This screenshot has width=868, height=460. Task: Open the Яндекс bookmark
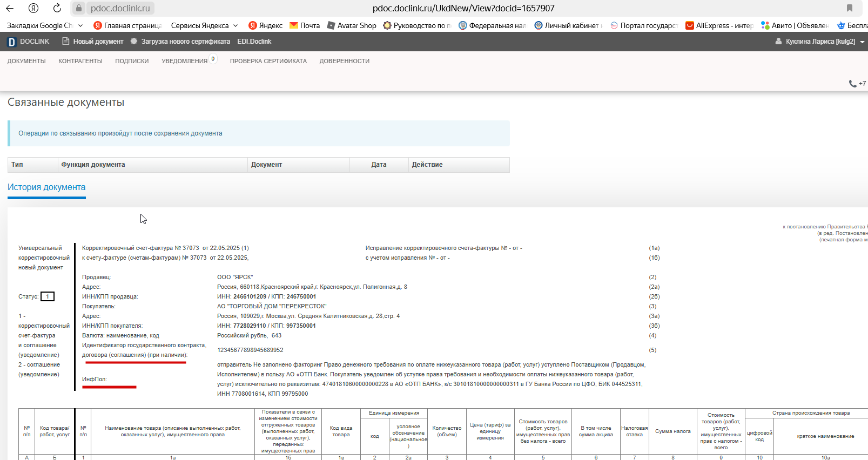pos(265,25)
